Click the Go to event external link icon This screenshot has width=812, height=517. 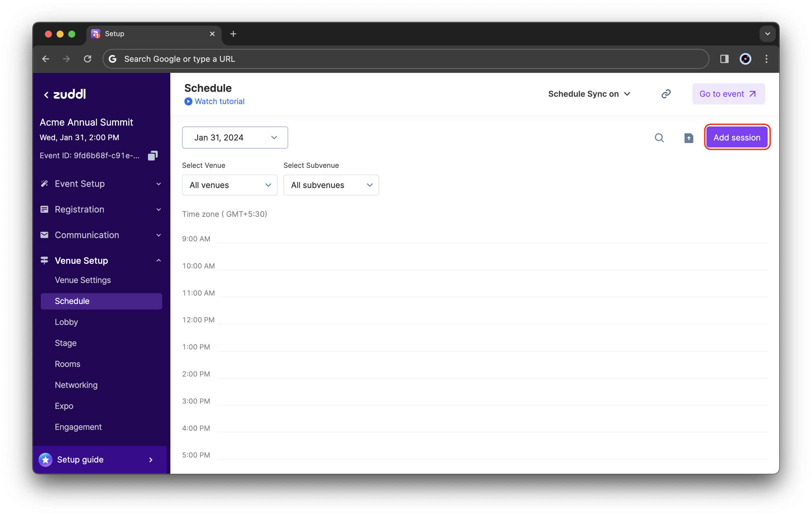click(752, 94)
